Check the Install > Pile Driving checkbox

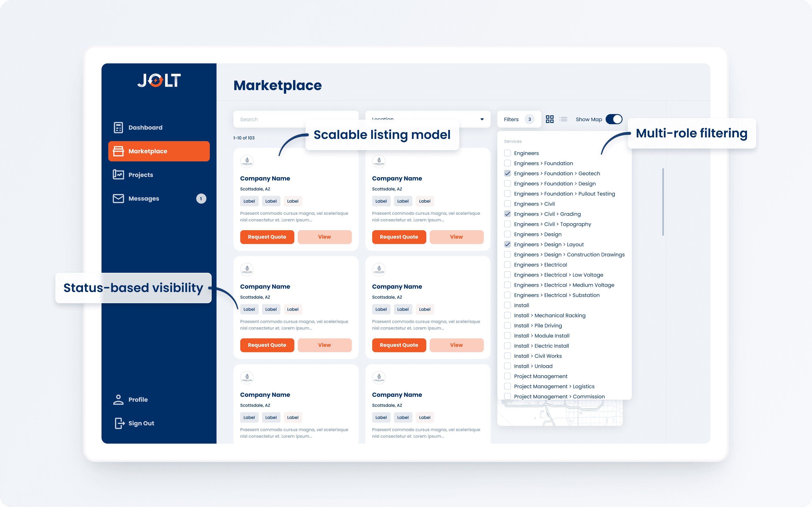[507, 325]
